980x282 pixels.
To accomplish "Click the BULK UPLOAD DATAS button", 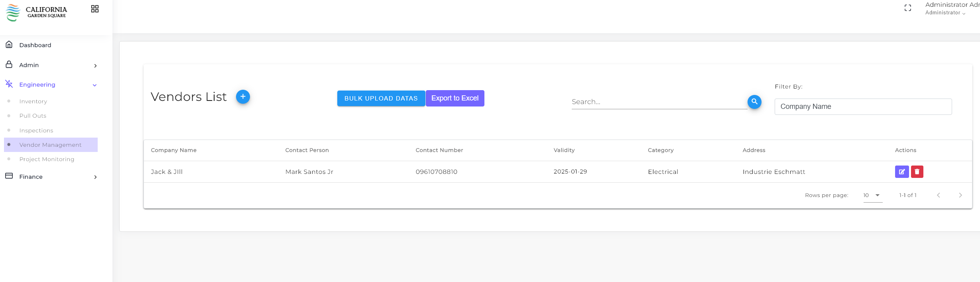I will [x=381, y=98].
